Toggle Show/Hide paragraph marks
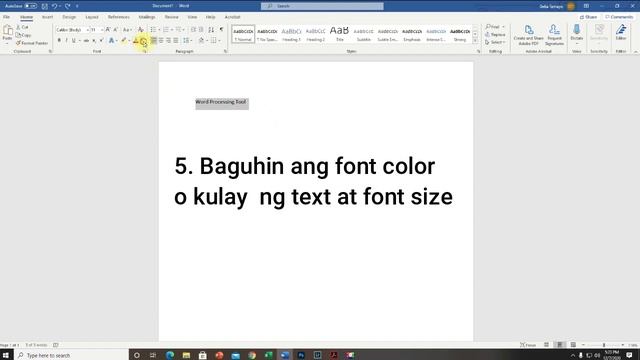The image size is (640, 360). 222,30
